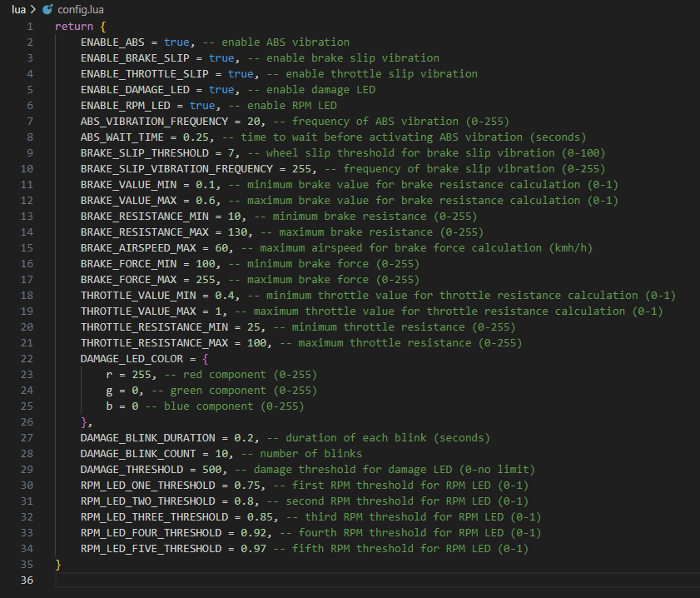Click value 0.92 of RPM_LED_FOUR_THRESHOLD
The image size is (700, 598).
pos(254,533)
